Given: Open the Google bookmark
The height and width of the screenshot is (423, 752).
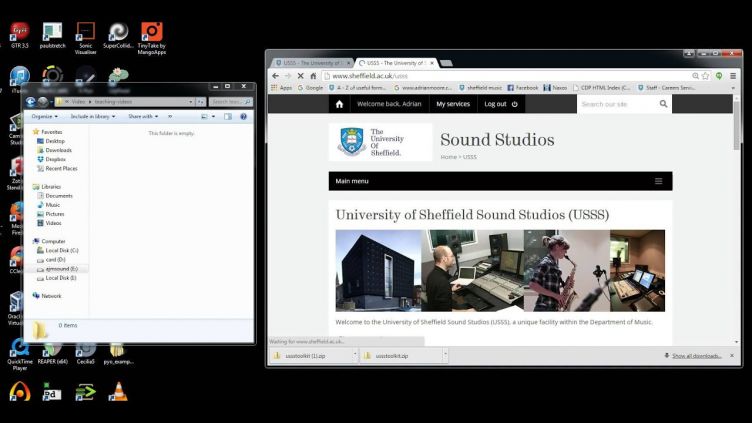Looking at the screenshot, I should pos(310,88).
